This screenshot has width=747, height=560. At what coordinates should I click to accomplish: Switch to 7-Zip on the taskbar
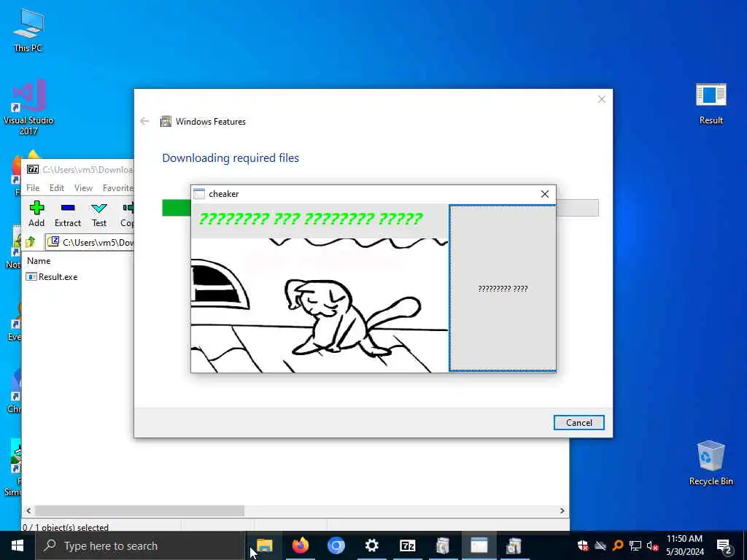click(407, 545)
